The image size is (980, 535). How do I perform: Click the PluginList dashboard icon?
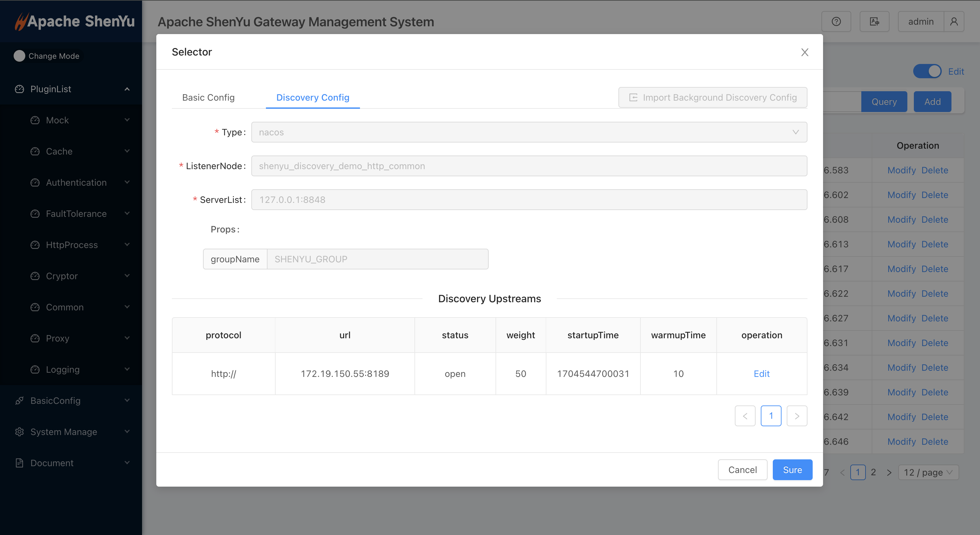click(19, 89)
